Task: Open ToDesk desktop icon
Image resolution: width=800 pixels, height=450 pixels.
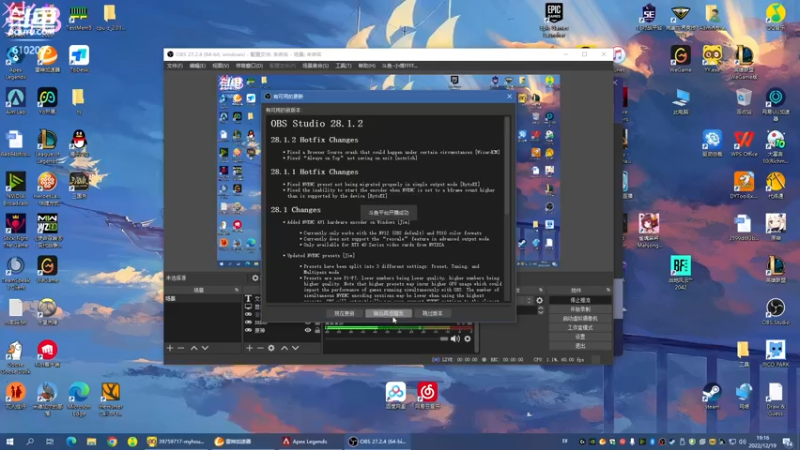Action: pyautogui.click(x=79, y=59)
